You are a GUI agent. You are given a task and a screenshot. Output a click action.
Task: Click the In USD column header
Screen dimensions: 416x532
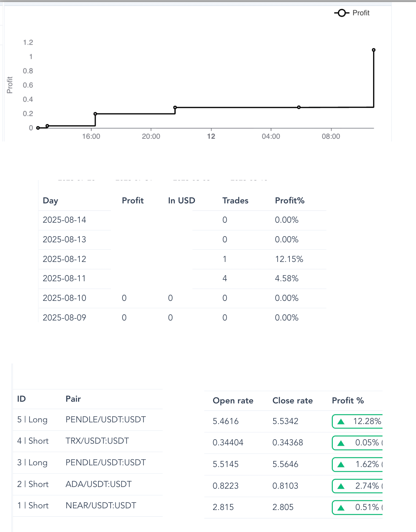tap(182, 201)
